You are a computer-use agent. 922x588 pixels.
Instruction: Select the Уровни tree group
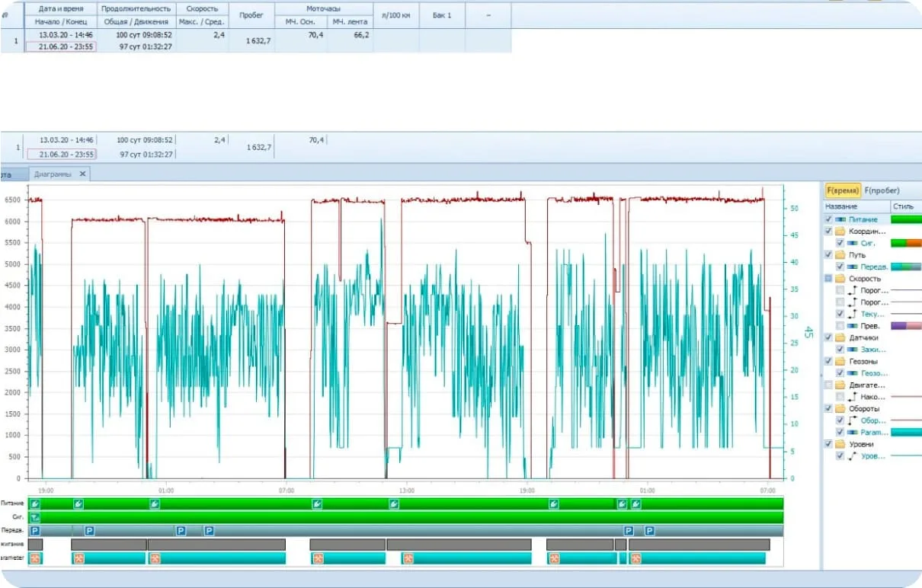tap(861, 444)
